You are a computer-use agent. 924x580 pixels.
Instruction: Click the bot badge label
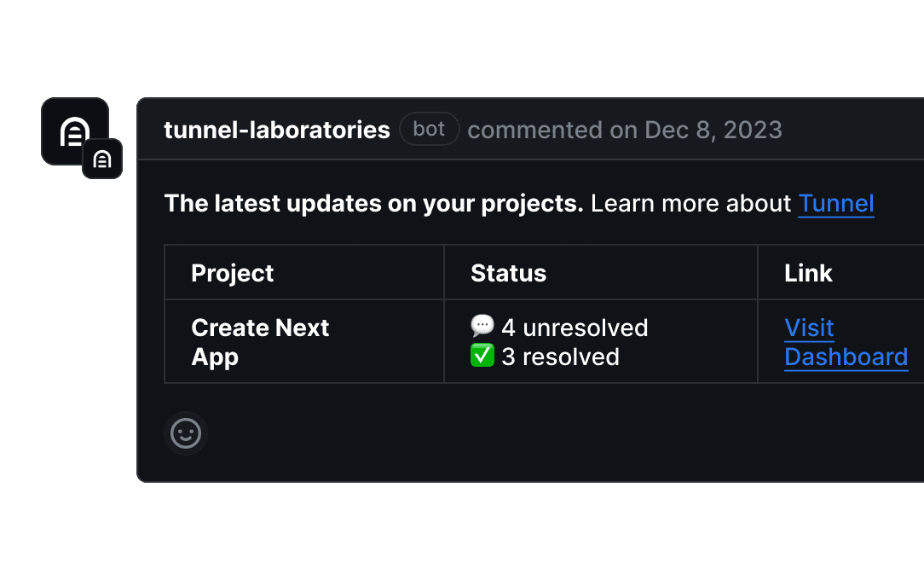tap(429, 129)
